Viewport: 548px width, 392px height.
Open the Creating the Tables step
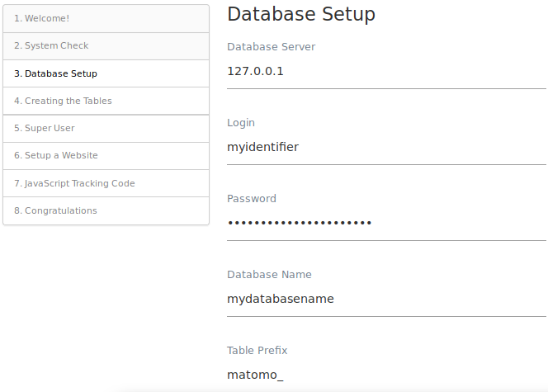pos(106,101)
